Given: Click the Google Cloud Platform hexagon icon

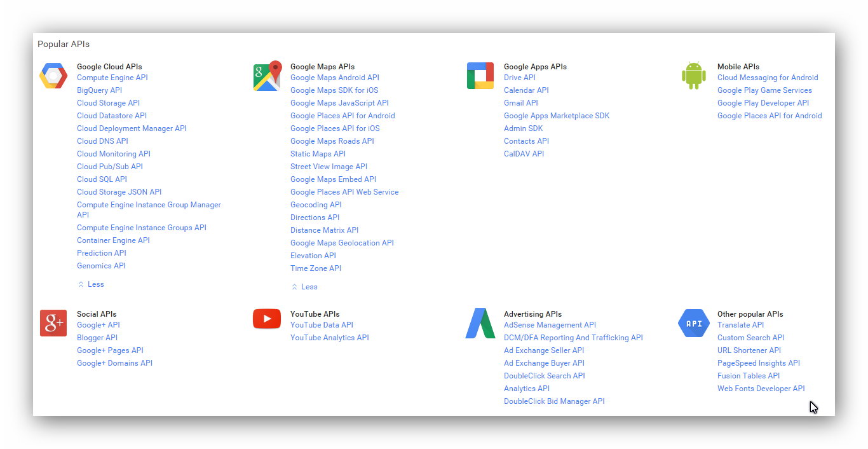Looking at the screenshot, I should [53, 76].
